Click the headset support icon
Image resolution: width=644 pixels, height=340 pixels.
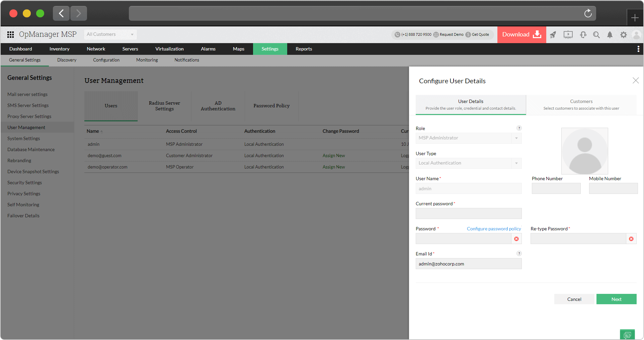tap(583, 34)
